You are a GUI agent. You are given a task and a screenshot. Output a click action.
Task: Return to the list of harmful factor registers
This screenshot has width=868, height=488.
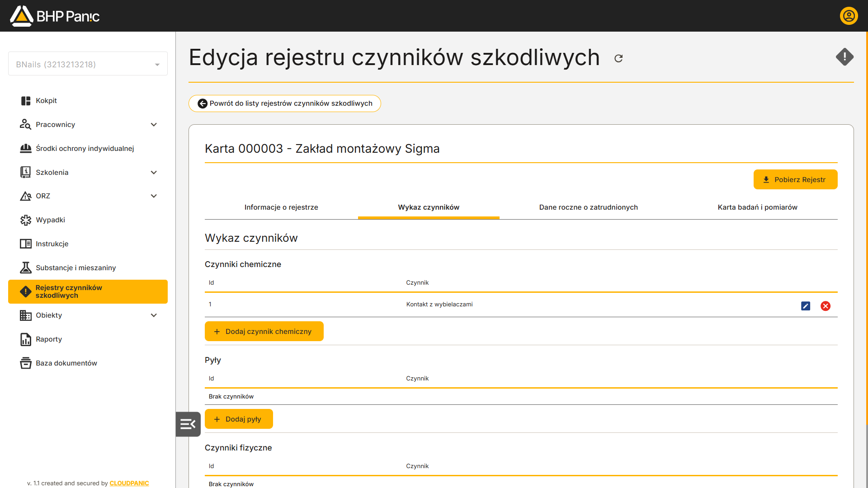coord(284,103)
